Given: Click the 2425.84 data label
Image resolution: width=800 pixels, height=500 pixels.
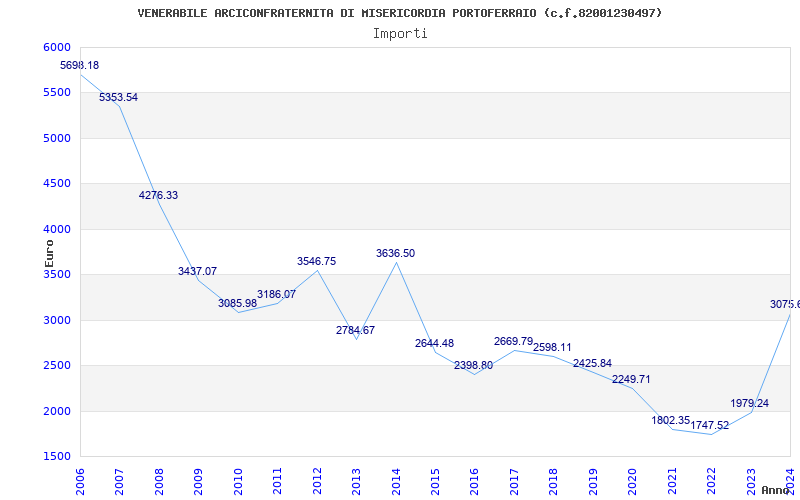Looking at the screenshot, I should [x=592, y=363].
